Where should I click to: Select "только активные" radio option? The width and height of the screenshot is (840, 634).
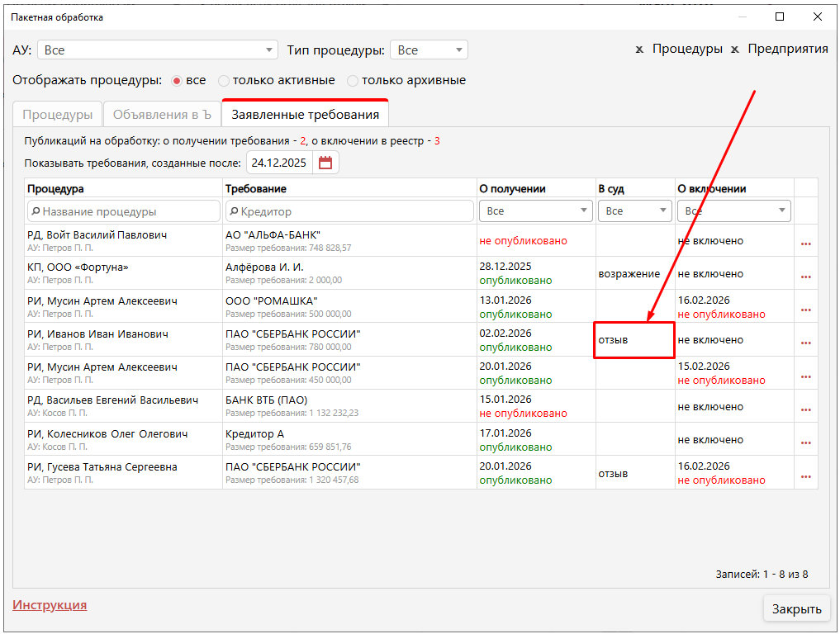[224, 81]
